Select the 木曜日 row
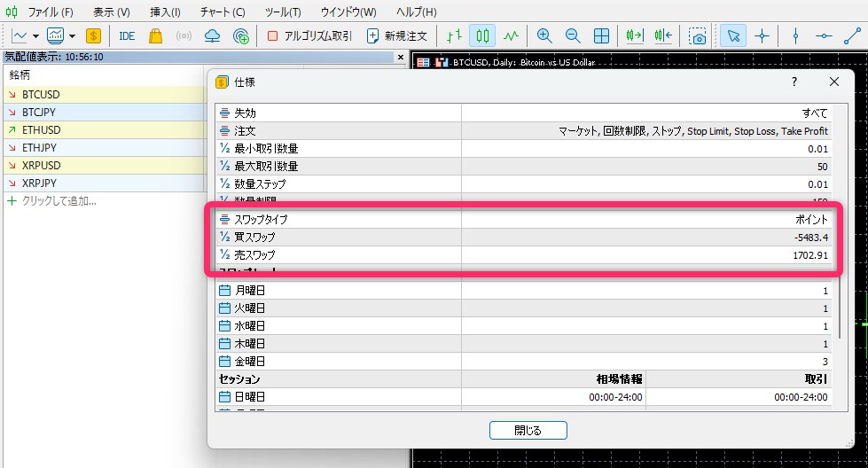Image resolution: width=868 pixels, height=468 pixels. coord(524,344)
